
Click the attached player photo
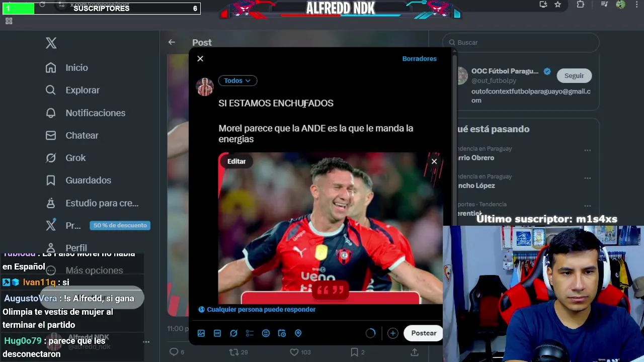coord(331,228)
